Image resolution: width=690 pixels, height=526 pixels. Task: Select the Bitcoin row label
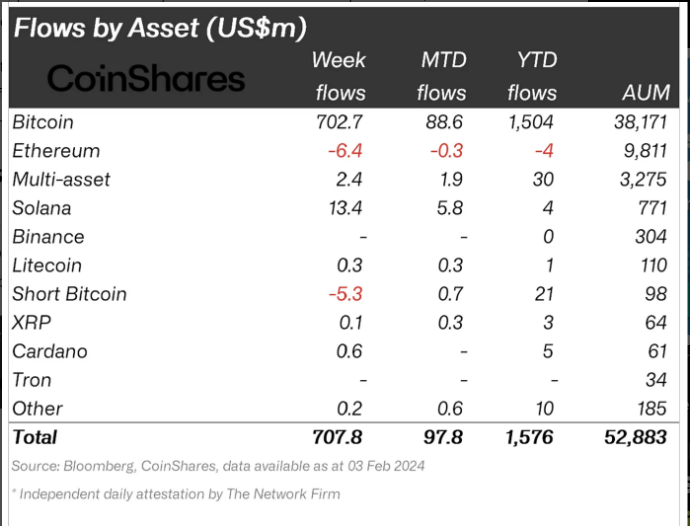coord(42,122)
